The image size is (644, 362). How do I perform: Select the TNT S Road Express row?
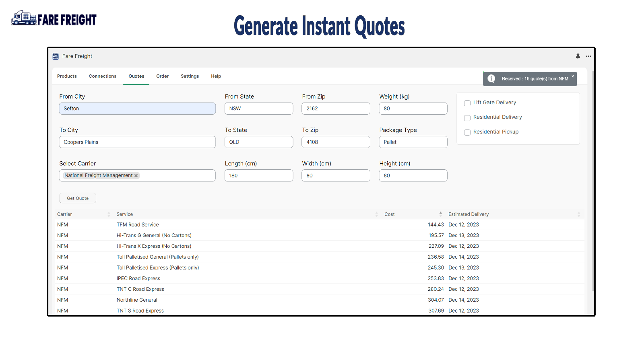(320, 311)
